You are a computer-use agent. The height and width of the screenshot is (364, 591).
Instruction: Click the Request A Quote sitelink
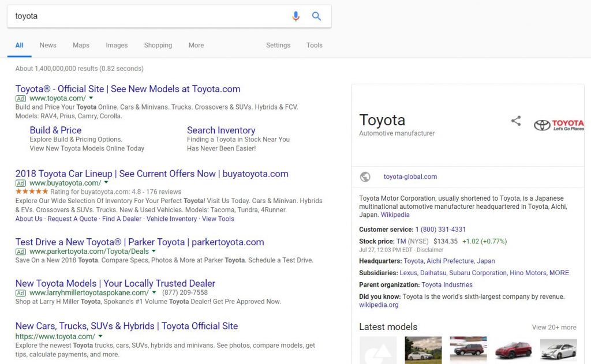(x=72, y=219)
